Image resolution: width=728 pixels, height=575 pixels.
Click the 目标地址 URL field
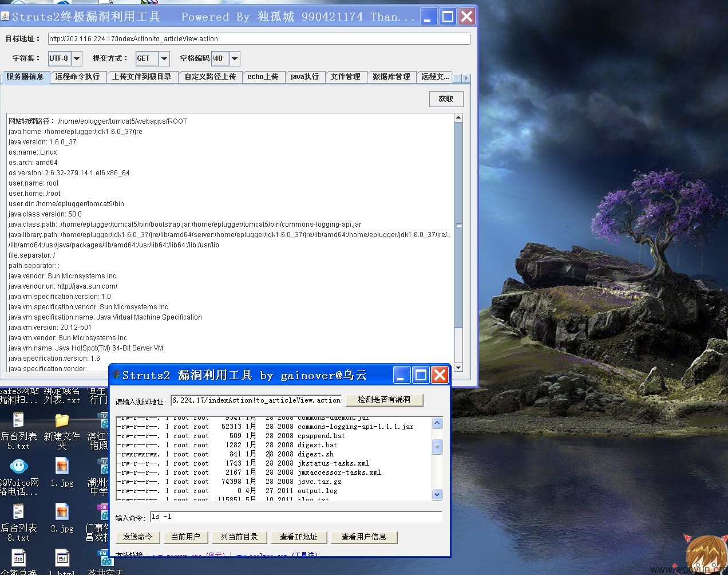coord(259,39)
